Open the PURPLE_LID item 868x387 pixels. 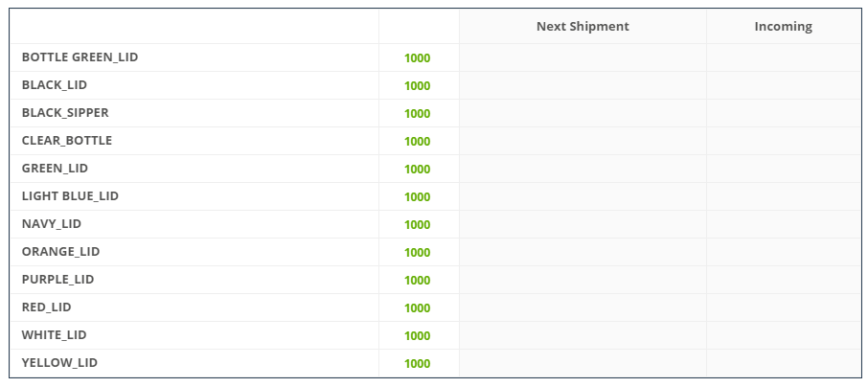click(58, 279)
